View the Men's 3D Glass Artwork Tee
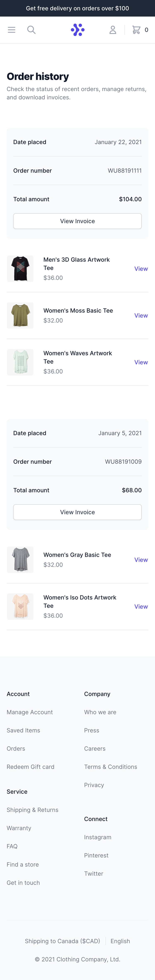The height and width of the screenshot is (980, 155). coord(141,268)
